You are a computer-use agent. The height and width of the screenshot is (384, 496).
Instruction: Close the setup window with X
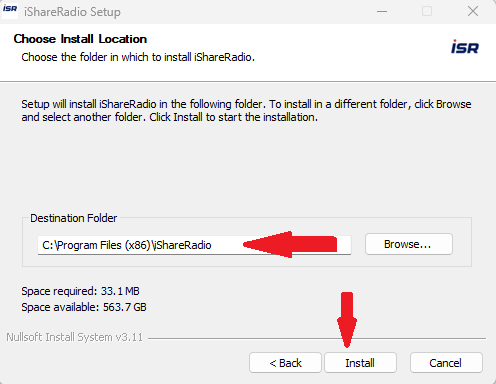point(473,11)
